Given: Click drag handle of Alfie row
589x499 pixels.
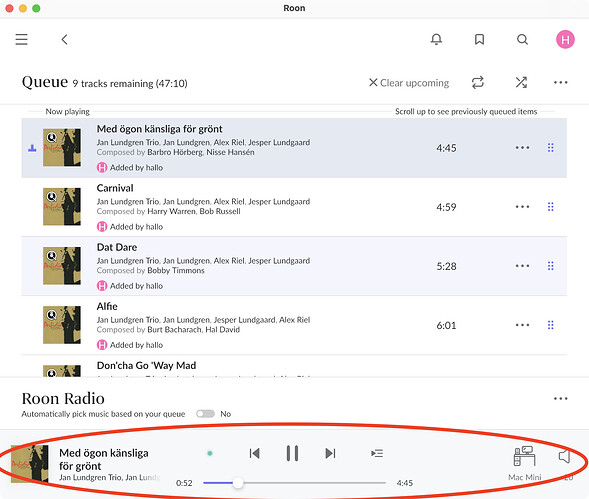Looking at the screenshot, I should (551, 325).
